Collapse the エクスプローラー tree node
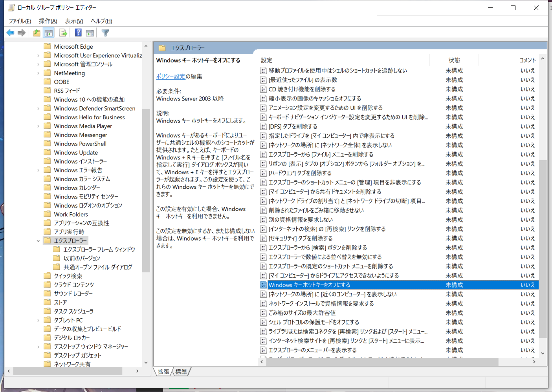The width and height of the screenshot is (552, 392). 38,241
